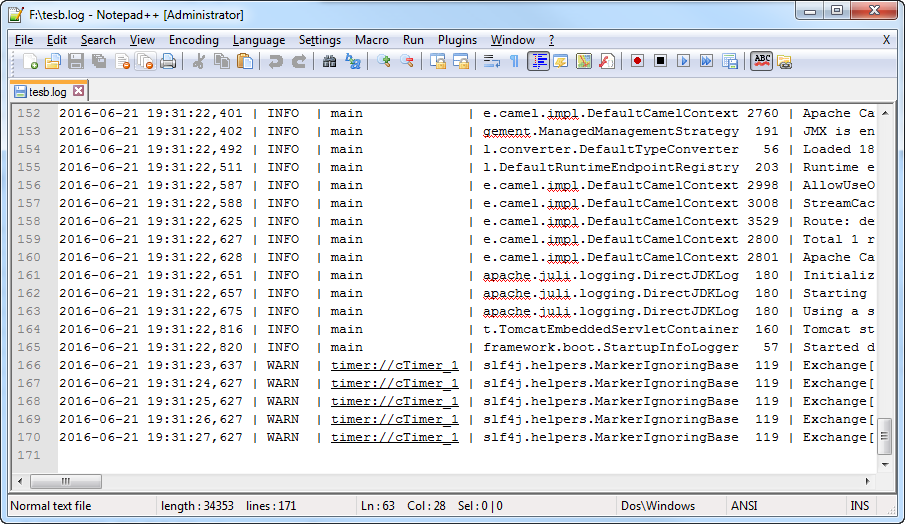Expand the Macro menu
This screenshot has height=524, width=905.
click(371, 40)
